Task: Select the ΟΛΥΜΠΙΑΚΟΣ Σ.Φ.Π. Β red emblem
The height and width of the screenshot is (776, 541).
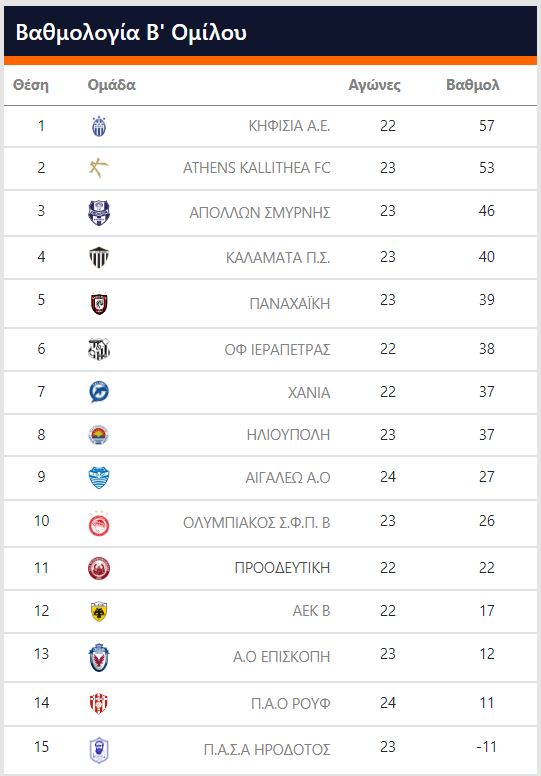Action: click(99, 524)
